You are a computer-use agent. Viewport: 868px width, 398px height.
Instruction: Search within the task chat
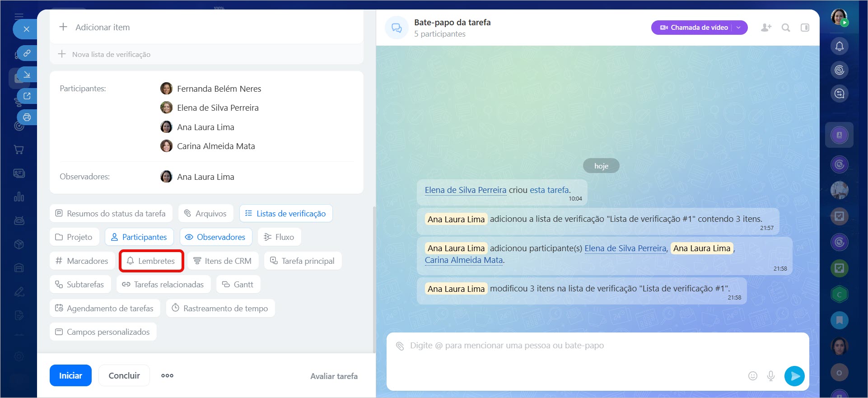pos(786,28)
